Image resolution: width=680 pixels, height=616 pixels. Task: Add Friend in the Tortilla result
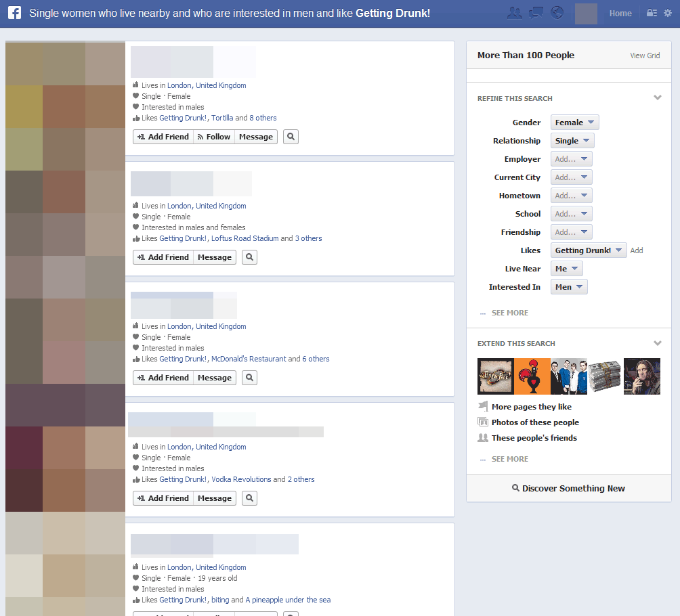tap(163, 137)
